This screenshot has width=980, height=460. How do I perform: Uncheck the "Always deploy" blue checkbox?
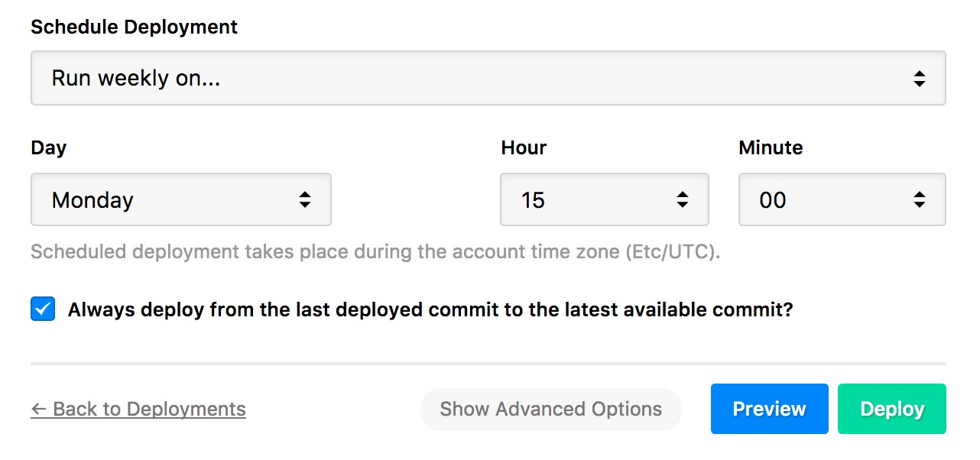point(43,309)
